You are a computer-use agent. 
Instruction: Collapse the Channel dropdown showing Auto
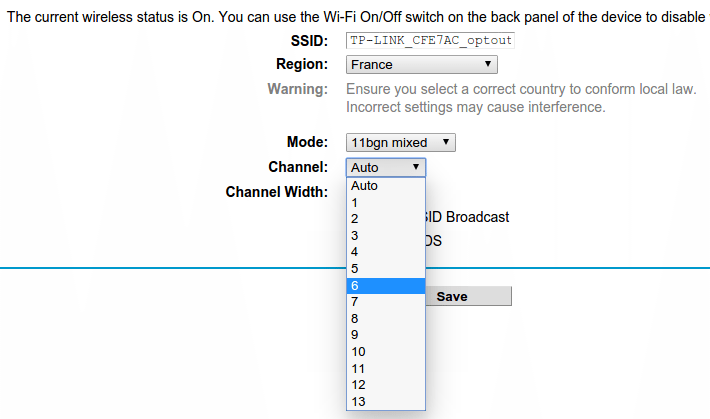(x=386, y=168)
